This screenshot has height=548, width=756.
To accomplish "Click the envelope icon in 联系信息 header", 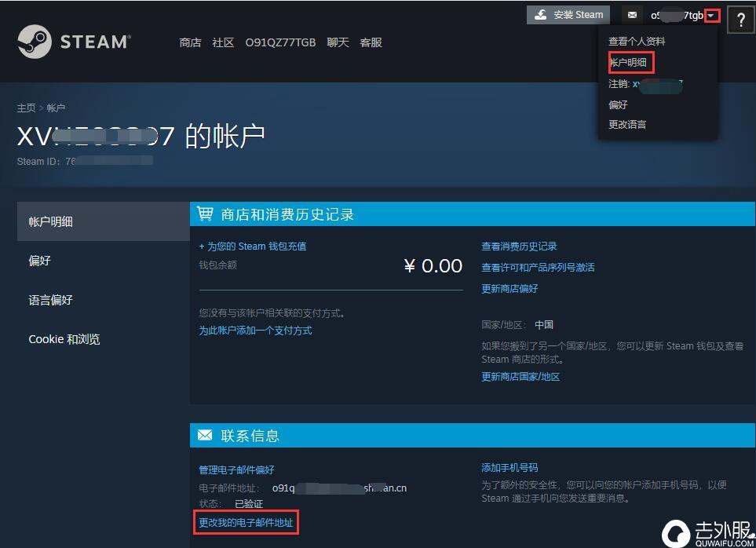I will [205, 435].
